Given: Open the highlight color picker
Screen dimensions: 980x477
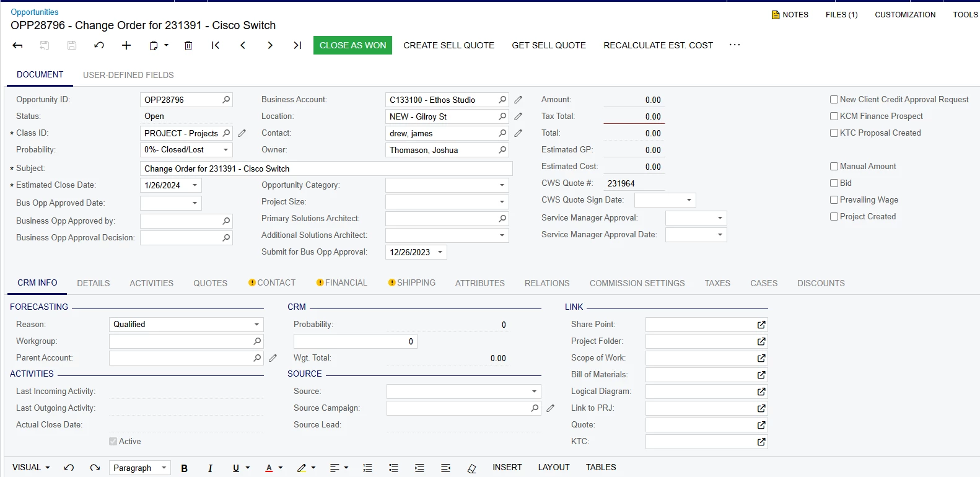Looking at the screenshot, I should click(306, 468).
